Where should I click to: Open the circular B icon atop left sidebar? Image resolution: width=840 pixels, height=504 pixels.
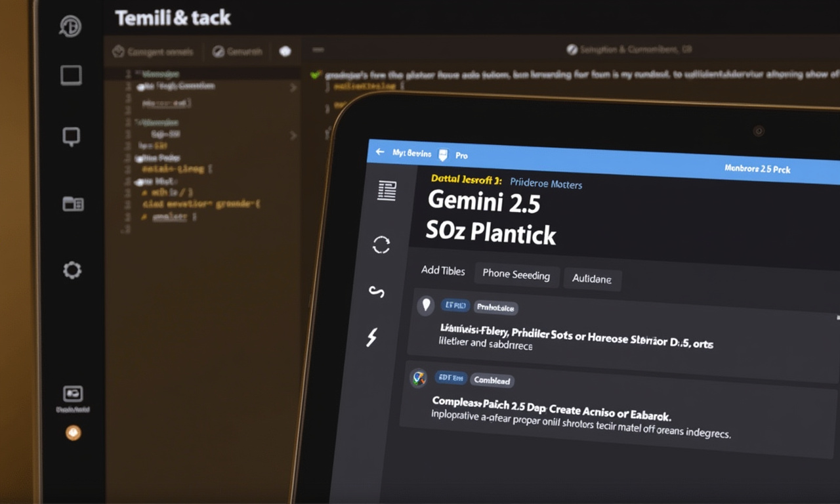click(x=70, y=26)
